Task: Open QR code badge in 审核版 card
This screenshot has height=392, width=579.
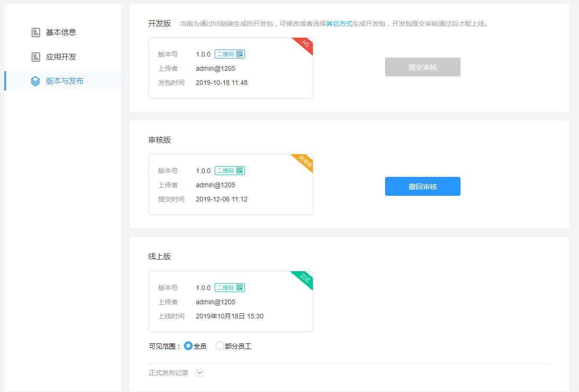Action: pyautogui.click(x=230, y=171)
